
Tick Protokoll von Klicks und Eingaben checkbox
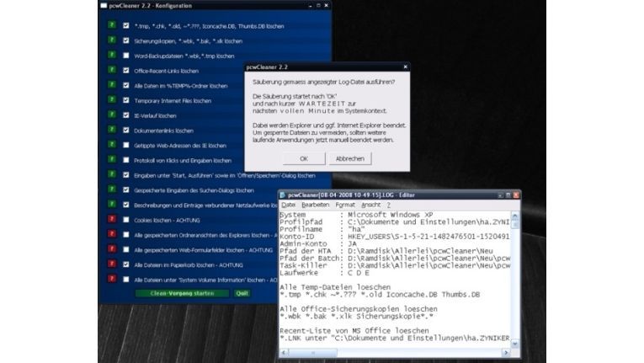125,159
